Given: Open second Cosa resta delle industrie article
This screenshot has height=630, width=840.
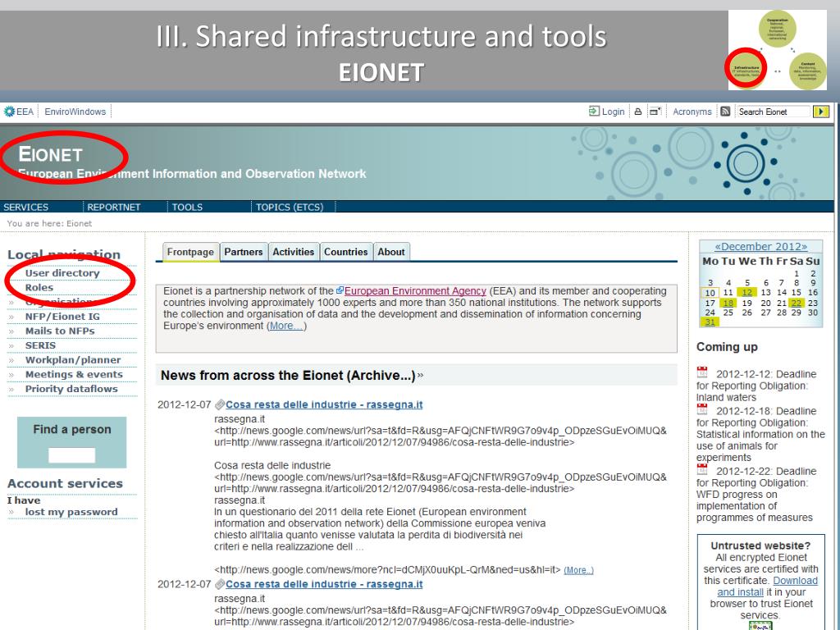Looking at the screenshot, I should click(x=324, y=584).
